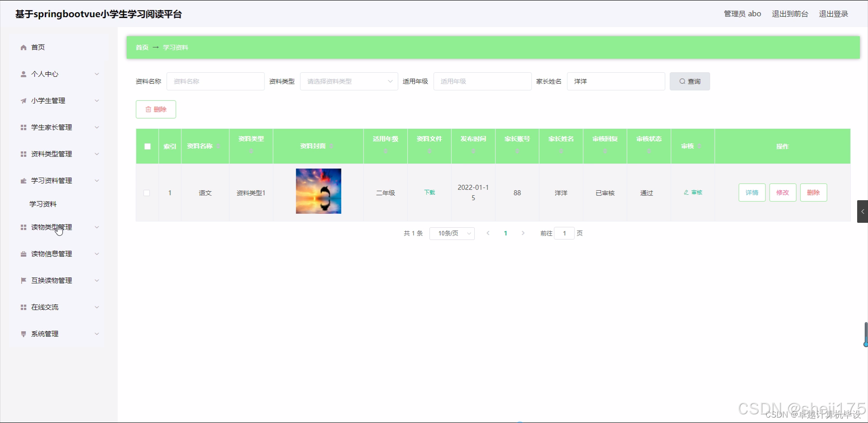The image size is (868, 423).
Task: Click the 系统管理 gear icon
Action: (x=23, y=334)
